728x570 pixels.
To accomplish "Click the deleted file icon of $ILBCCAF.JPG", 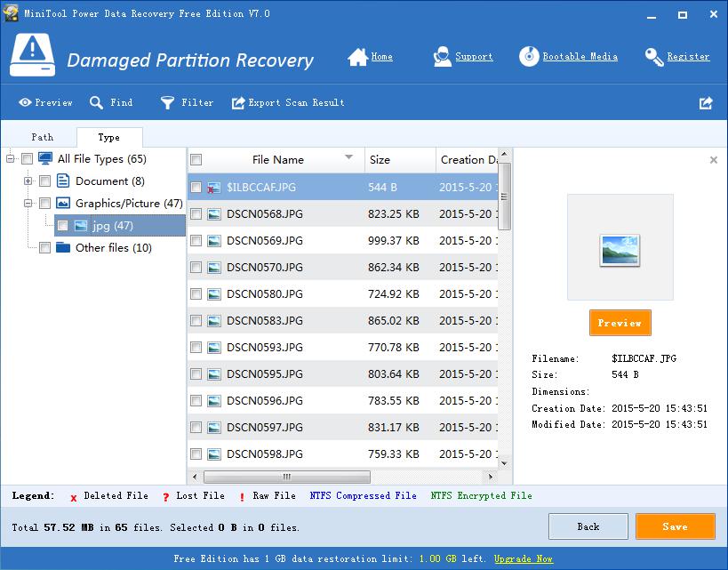I will (x=213, y=188).
